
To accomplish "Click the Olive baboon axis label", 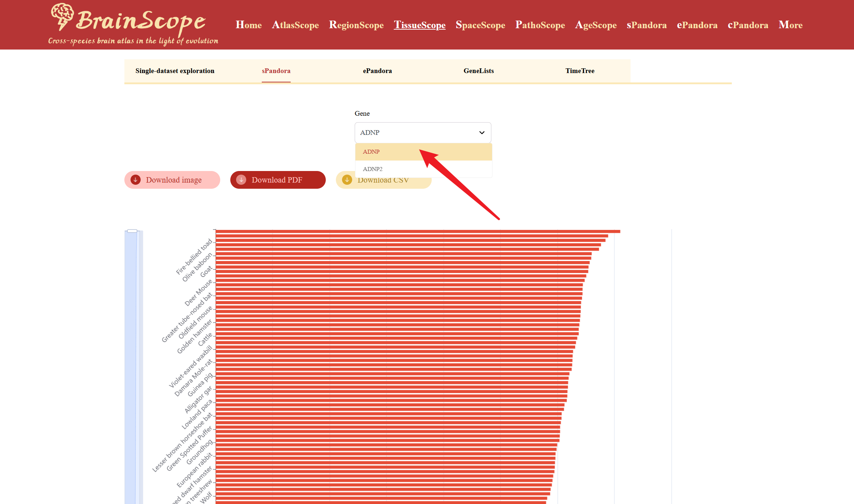I will pyautogui.click(x=197, y=267).
